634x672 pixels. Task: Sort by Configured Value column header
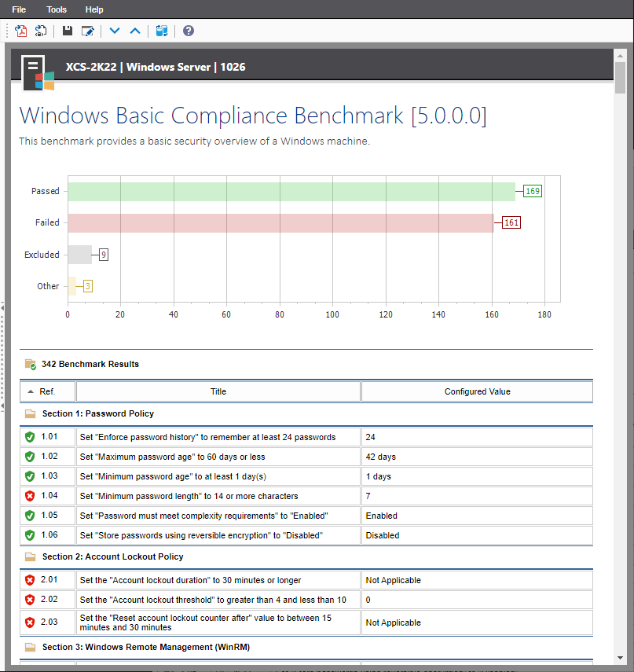477,391
